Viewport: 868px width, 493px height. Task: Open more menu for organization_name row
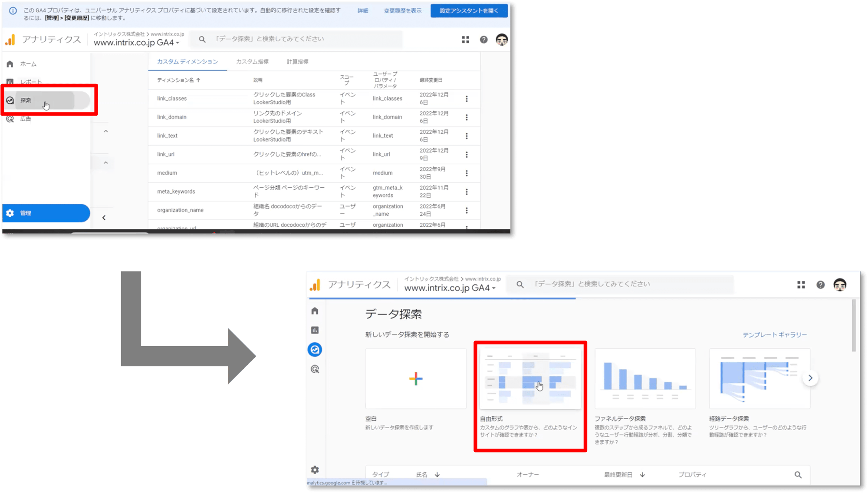(467, 211)
